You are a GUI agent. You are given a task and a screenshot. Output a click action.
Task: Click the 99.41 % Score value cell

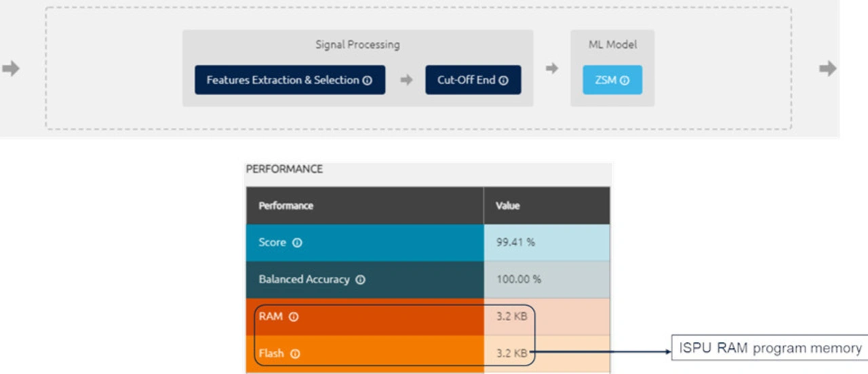coord(515,243)
